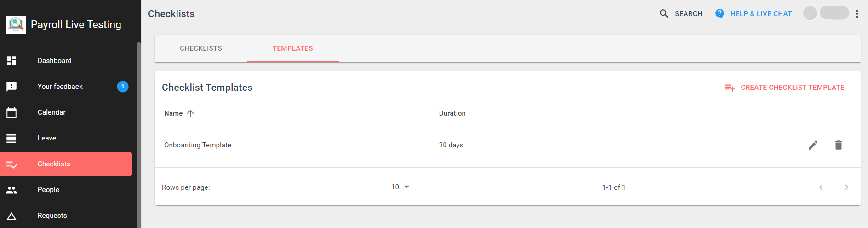Switch to the Checklists tab
This screenshot has width=868, height=228.
click(x=201, y=48)
